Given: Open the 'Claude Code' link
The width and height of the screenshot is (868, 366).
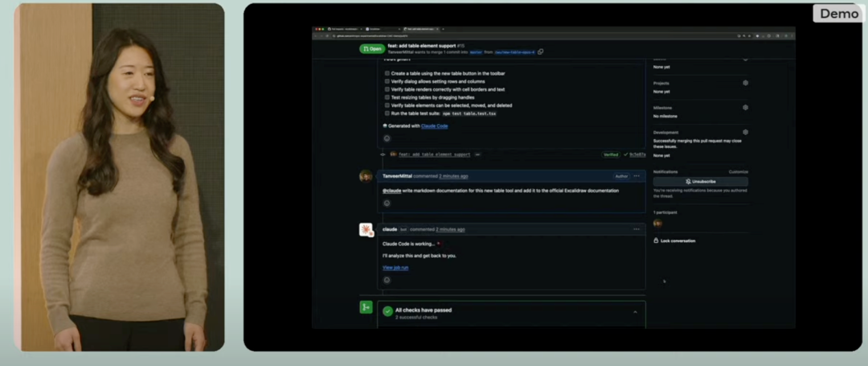Looking at the screenshot, I should [x=435, y=126].
